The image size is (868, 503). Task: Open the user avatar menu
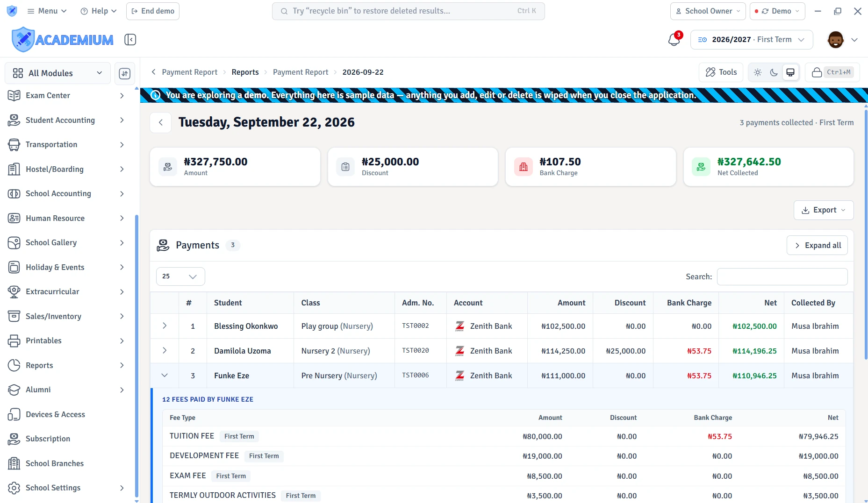(842, 40)
